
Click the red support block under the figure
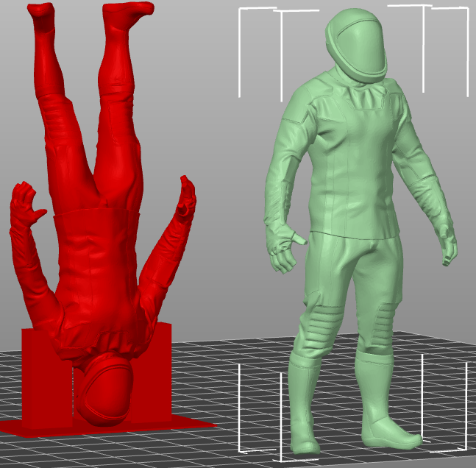46,380
